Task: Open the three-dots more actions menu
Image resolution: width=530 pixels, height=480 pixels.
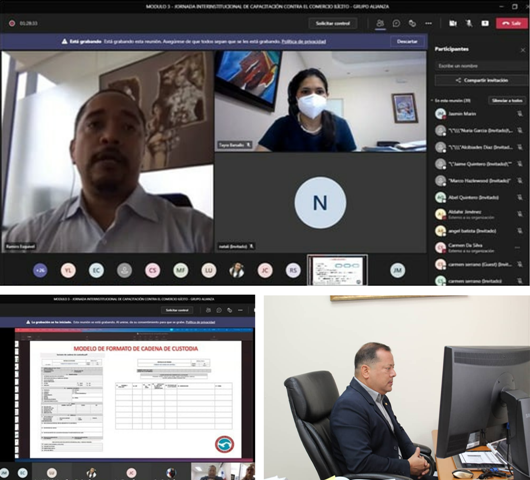Action: click(x=429, y=23)
